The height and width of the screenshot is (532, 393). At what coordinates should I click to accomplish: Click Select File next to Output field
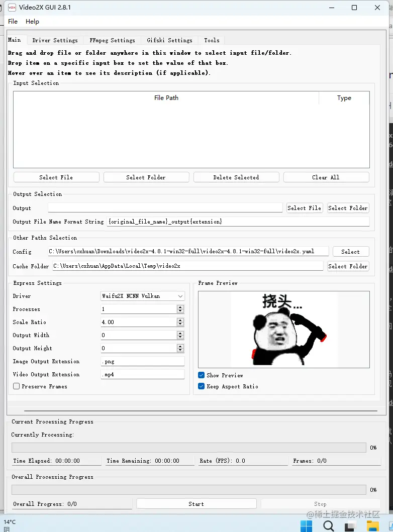(305, 208)
